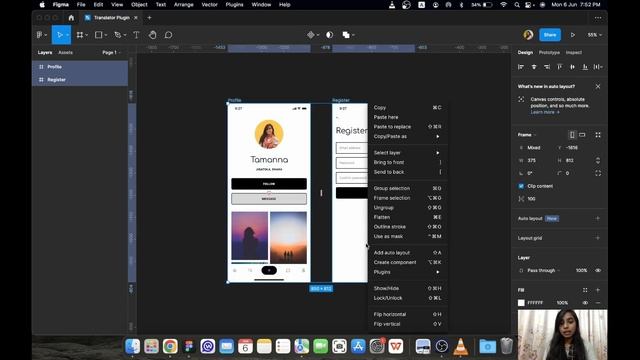Align left in Design panel
Image resolution: width=640 pixels, height=360 pixels.
coord(521,67)
